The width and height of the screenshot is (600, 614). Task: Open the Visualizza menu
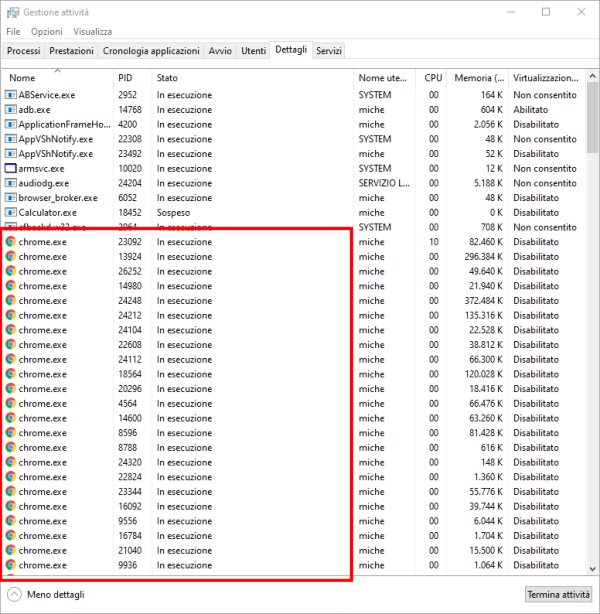click(x=92, y=32)
